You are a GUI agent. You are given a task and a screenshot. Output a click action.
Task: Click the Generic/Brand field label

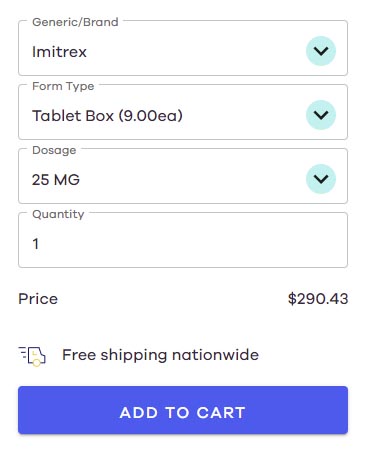(x=75, y=22)
